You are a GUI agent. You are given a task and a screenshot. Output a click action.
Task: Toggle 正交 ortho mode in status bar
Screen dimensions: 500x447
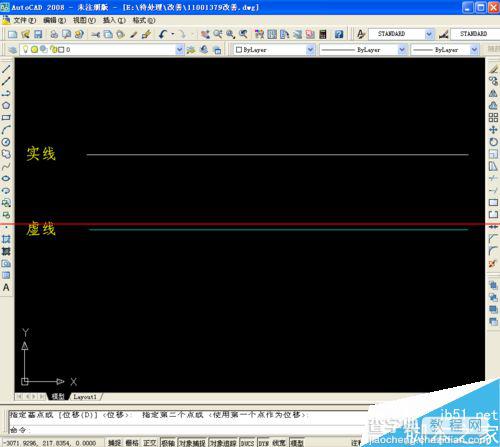150,443
